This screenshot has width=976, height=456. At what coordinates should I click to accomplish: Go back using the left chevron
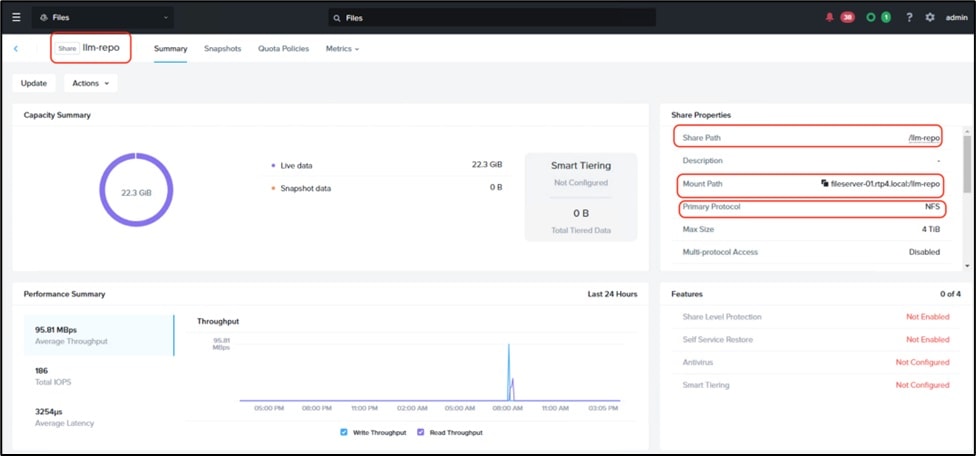[16, 49]
